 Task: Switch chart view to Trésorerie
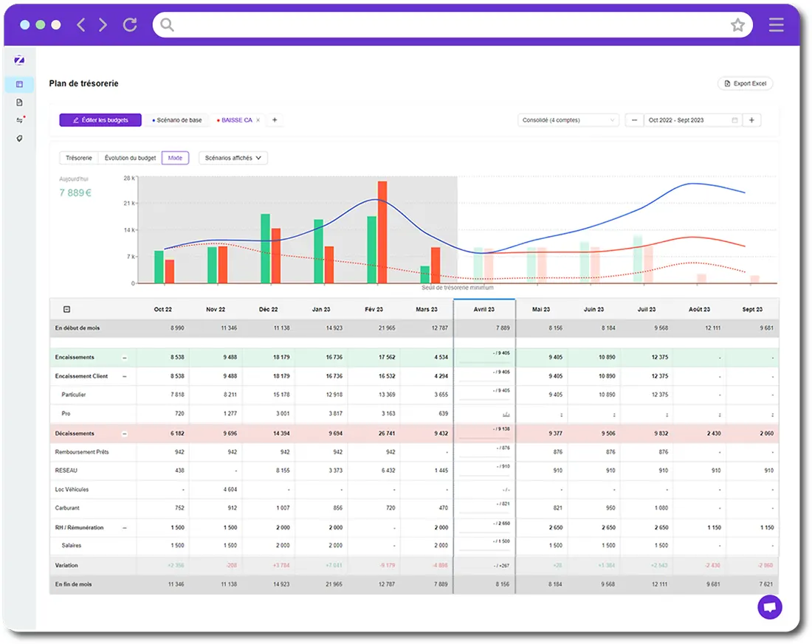point(79,158)
